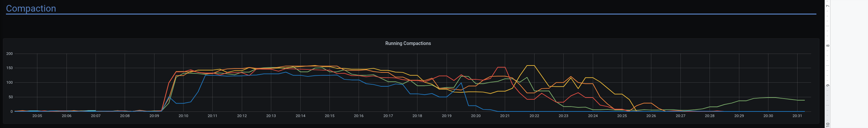This screenshot has width=868, height=128.
Task: Click the 20:27 time axis label
Action: click(x=681, y=116)
